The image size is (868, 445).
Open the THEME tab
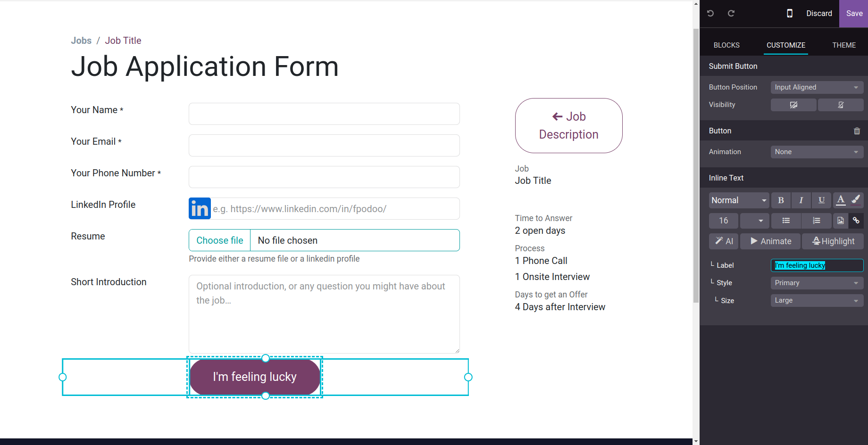[x=844, y=45]
